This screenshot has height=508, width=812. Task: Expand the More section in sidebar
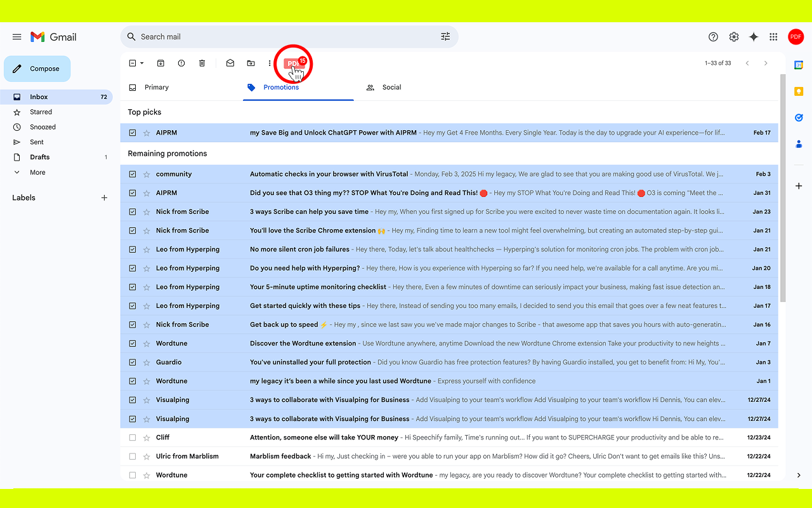point(37,172)
